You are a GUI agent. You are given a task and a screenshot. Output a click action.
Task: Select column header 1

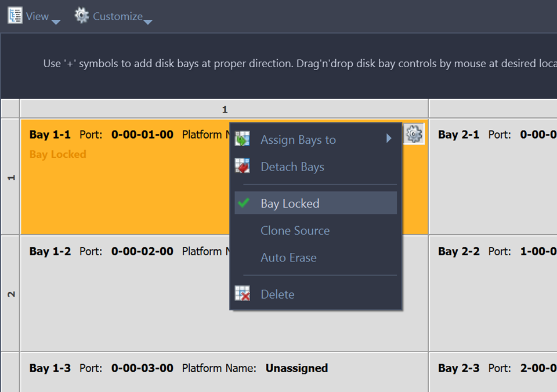[x=225, y=109]
